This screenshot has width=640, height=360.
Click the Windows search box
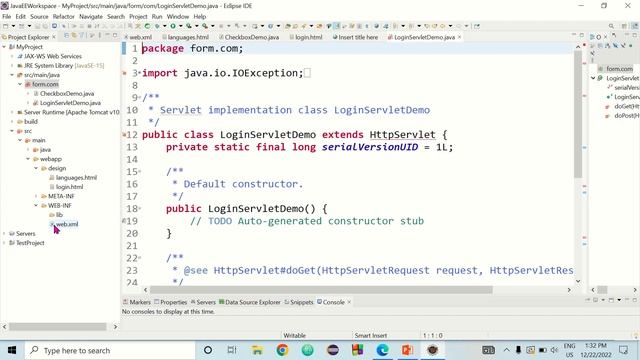click(110, 350)
